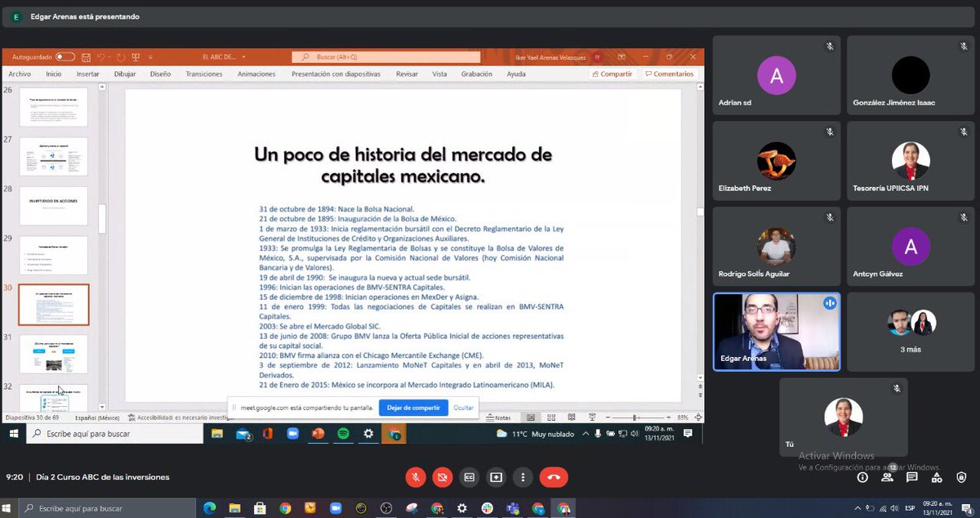Select slide 31 thumbnail
Image resolution: width=980 pixels, height=518 pixels.
(x=53, y=354)
